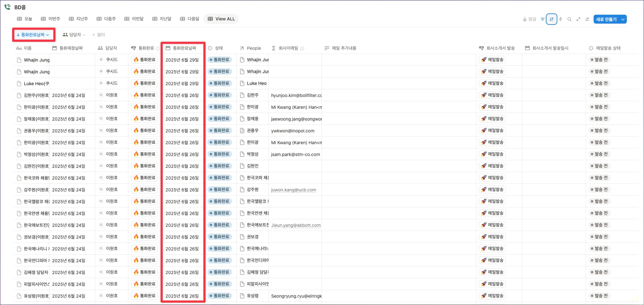Click the 쿠시드 avatar in the Luke Heo row
Image resolution: width=644 pixels, height=305 pixels.
tap(101, 83)
